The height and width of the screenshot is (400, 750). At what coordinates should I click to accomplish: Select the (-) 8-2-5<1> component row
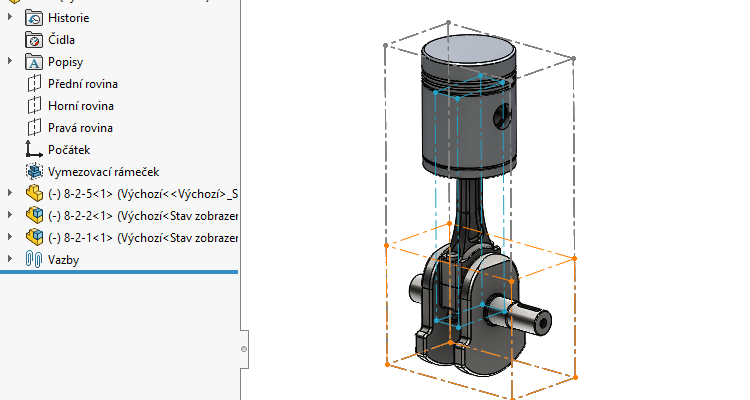click(x=143, y=194)
